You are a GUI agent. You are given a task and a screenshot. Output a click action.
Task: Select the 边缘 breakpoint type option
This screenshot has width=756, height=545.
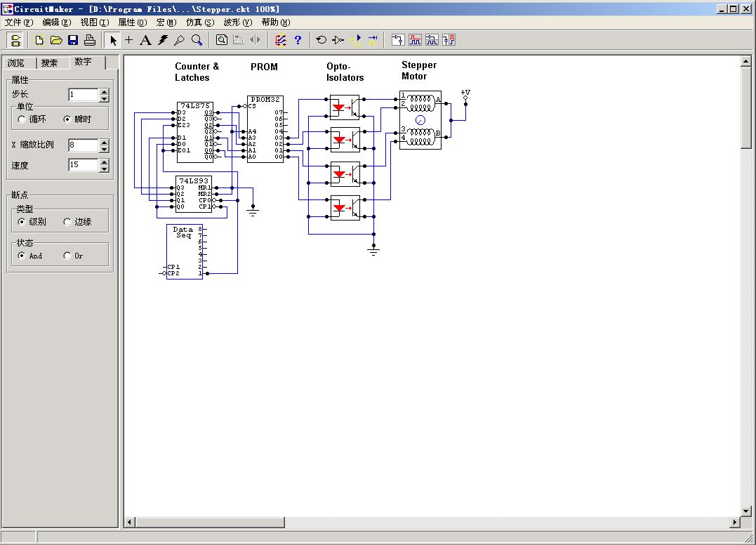pyautogui.click(x=67, y=222)
